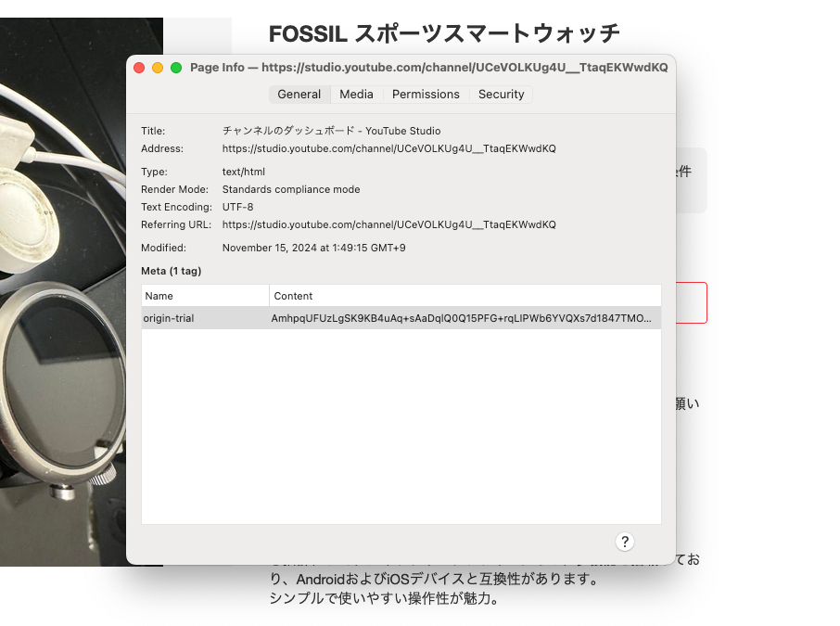
Task: Click the Name column header
Action: click(x=205, y=296)
